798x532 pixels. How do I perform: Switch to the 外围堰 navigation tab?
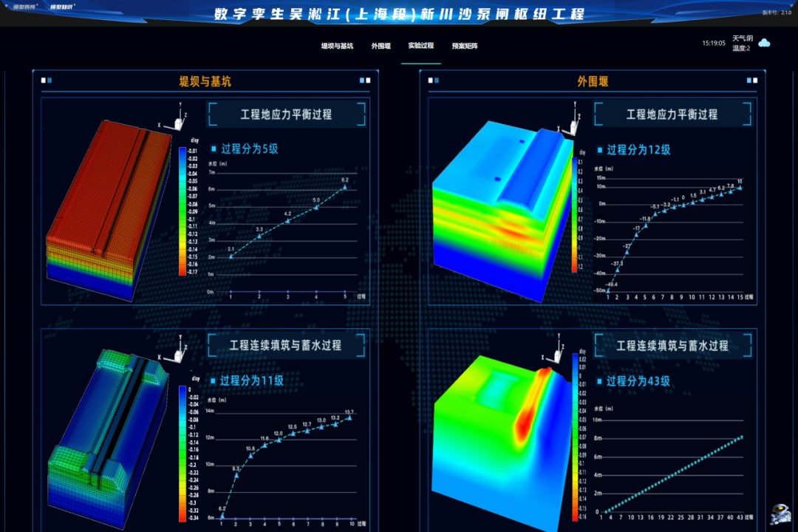[x=381, y=46]
